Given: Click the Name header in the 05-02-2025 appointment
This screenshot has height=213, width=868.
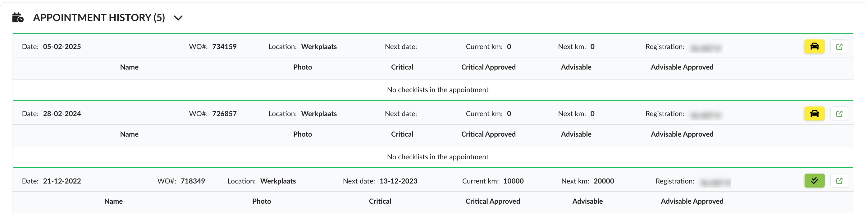Looking at the screenshot, I should (129, 67).
